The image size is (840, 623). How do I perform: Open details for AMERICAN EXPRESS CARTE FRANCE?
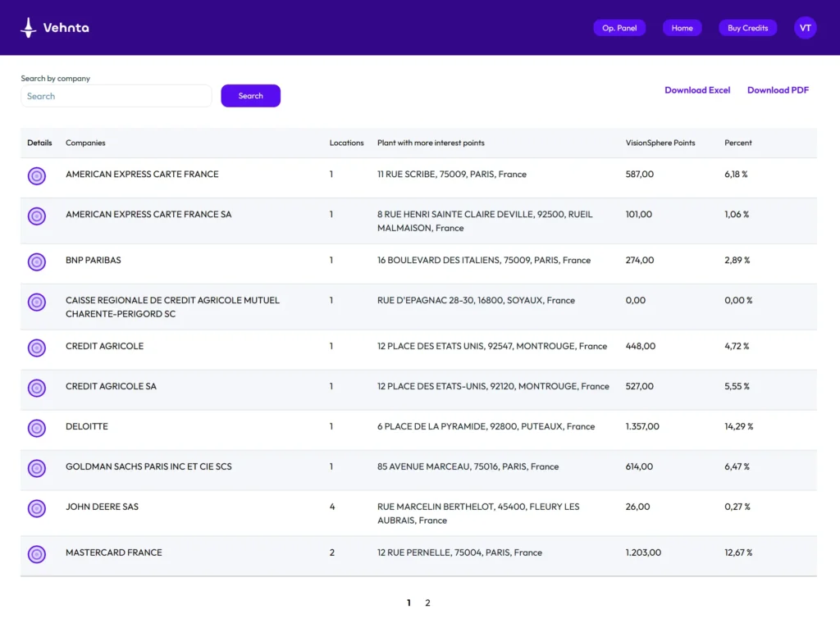coord(37,175)
